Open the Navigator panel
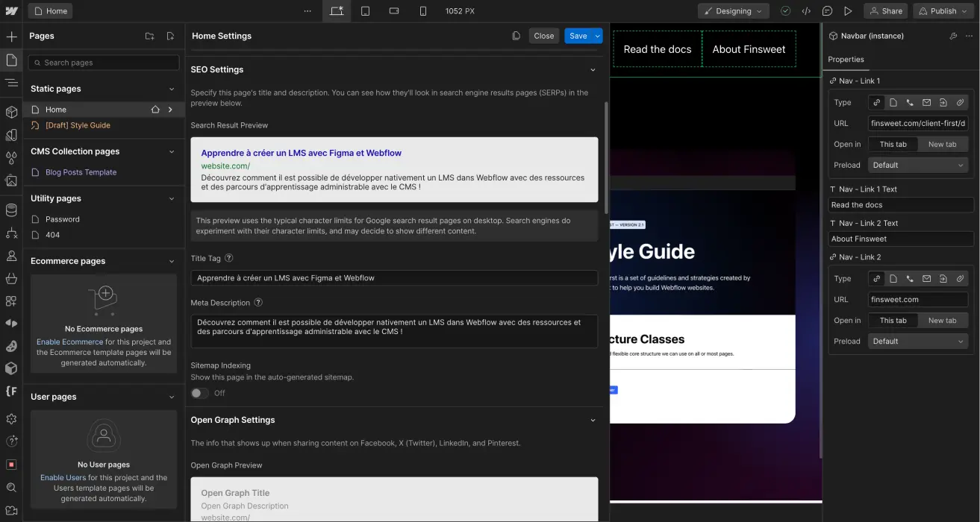Viewport: 980px width, 522px height. point(11,82)
